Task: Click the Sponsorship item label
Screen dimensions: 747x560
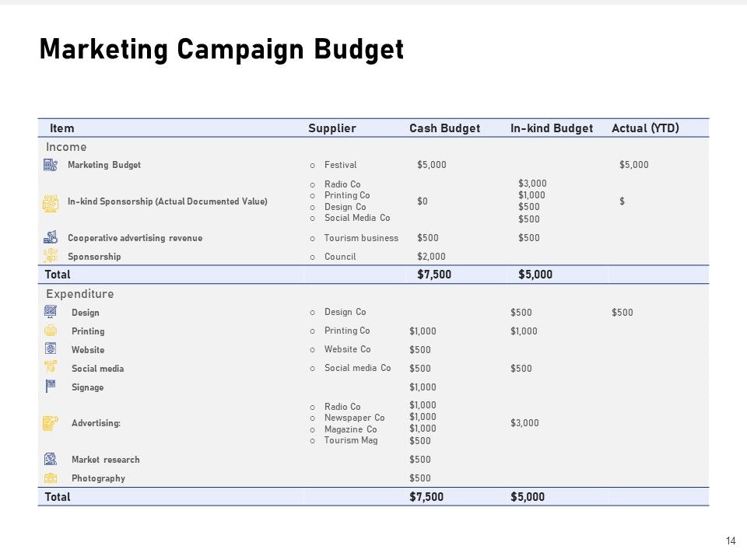Action: (94, 257)
